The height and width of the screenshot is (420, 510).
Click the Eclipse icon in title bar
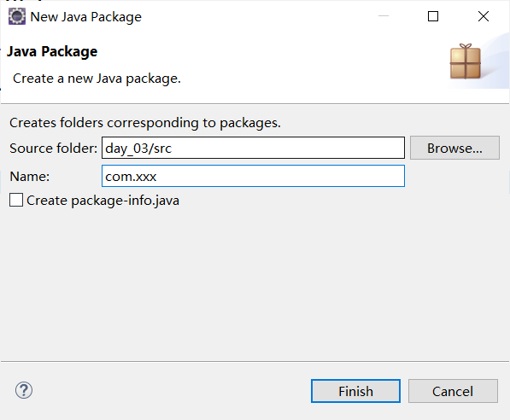(x=16, y=16)
